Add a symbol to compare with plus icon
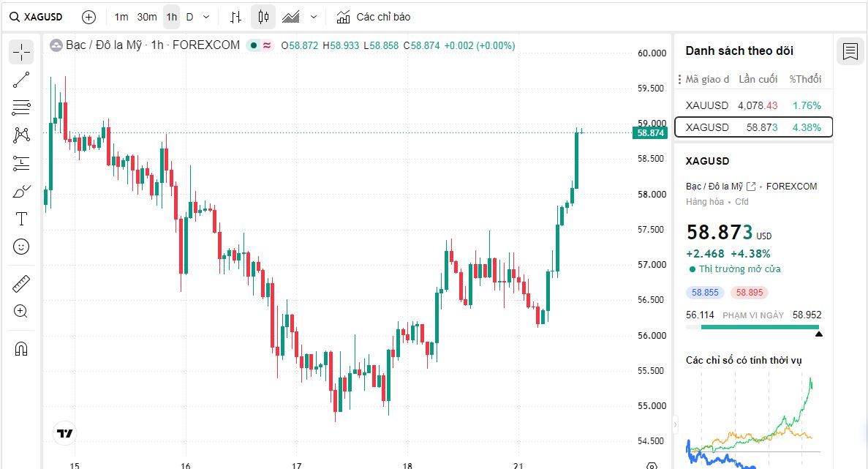This screenshot has height=469, width=868. coord(88,17)
